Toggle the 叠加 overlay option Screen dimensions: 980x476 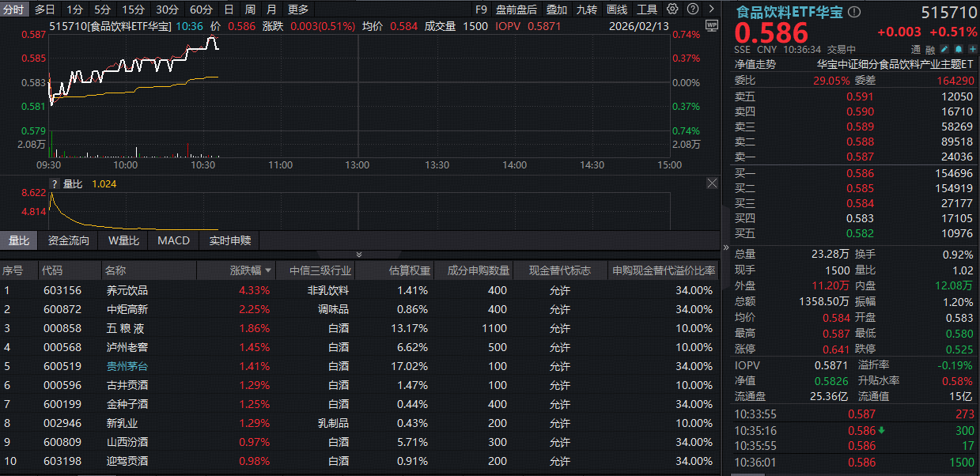(x=557, y=9)
